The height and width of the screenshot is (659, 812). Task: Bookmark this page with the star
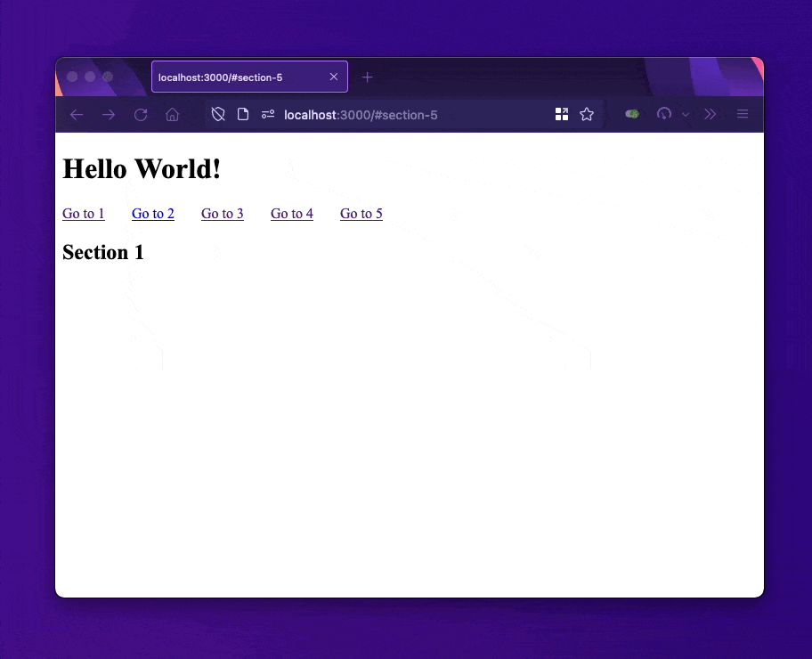coord(587,114)
